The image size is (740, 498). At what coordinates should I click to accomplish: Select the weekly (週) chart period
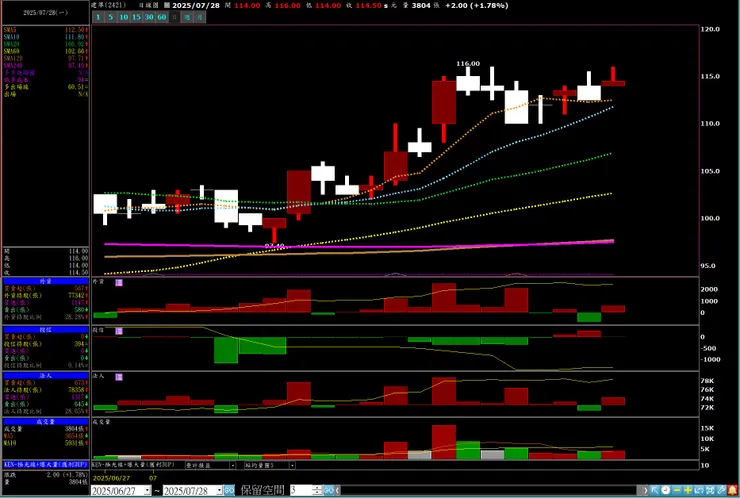pos(187,17)
